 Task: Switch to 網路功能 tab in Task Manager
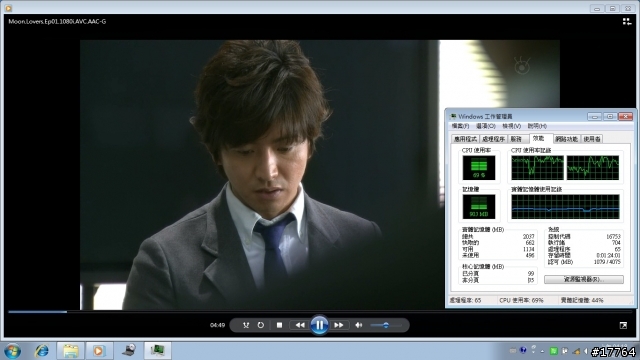click(567, 139)
